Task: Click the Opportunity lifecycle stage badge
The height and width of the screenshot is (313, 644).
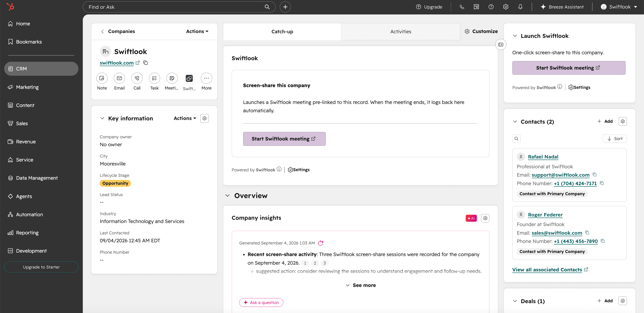Action: coord(115,183)
